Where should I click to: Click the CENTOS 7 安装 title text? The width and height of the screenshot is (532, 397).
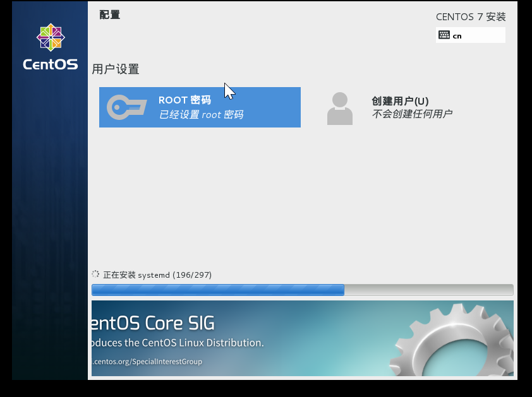[471, 16]
